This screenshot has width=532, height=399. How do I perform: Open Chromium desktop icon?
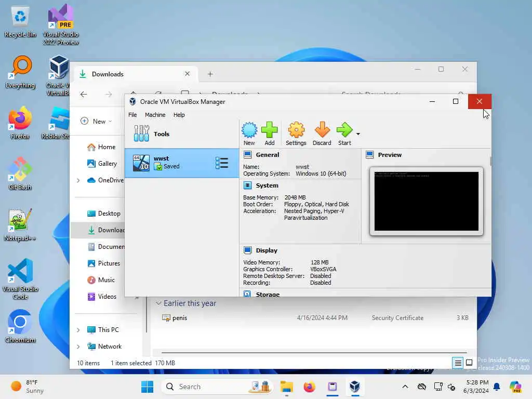(20, 326)
